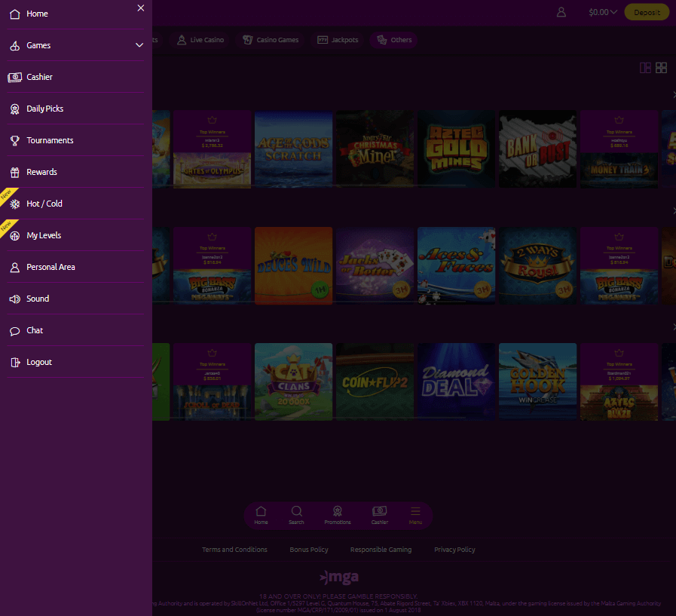Viewport: 676px width, 616px height.
Task: Open Bank or Bust game thumbnail
Action: tap(537, 149)
